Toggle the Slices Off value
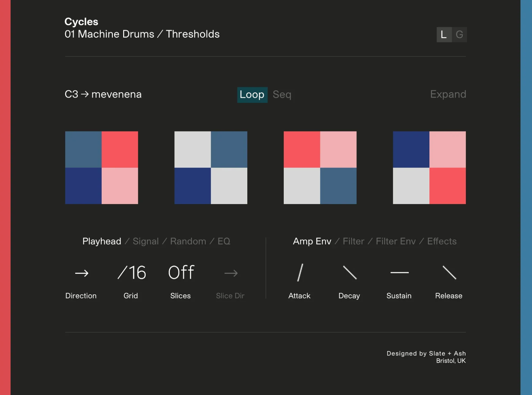Image resolution: width=532 pixels, height=395 pixels. 181,273
